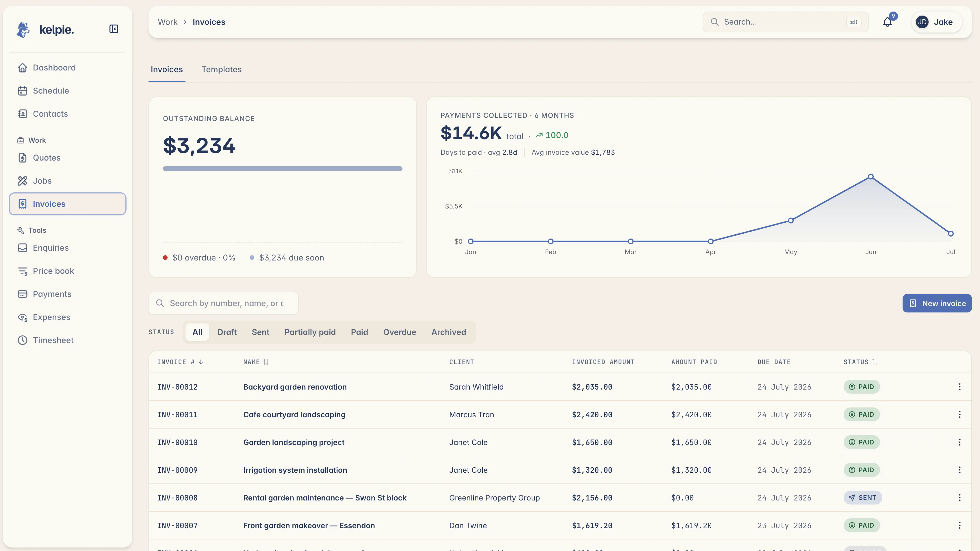Go to Payments in the sidebar
Viewport: 980px width, 551px height.
pos(68,294)
